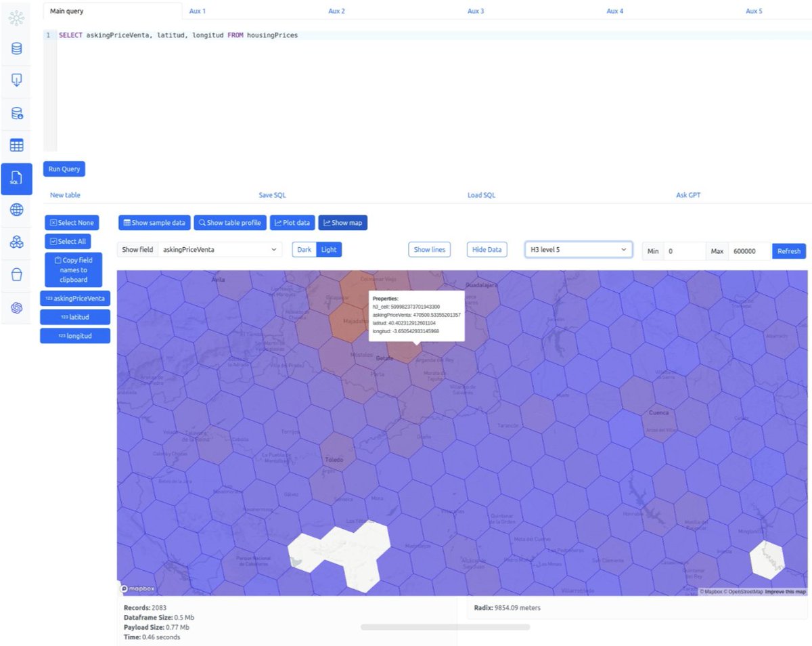
Task: Open the OpenAI GPT icon in sidebar
Action: 16,307
